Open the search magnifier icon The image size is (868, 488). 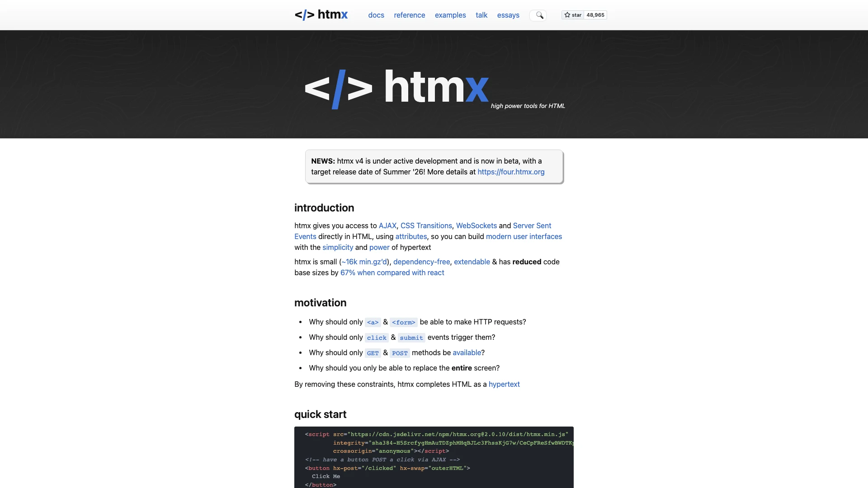click(x=539, y=15)
